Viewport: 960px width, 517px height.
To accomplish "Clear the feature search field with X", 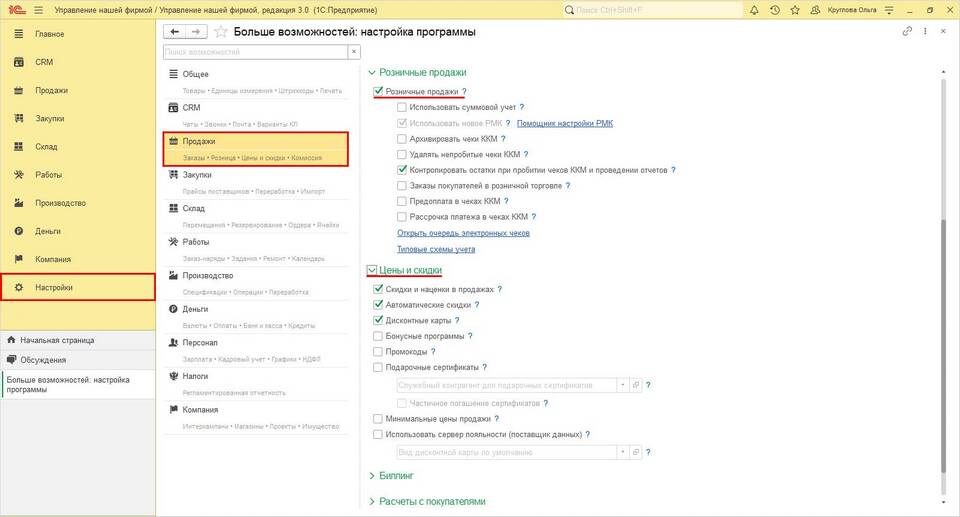I will click(x=354, y=52).
